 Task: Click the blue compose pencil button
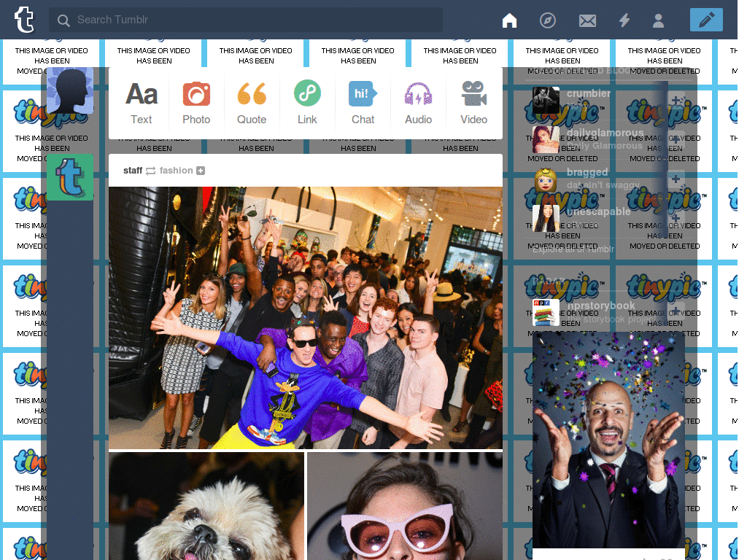click(x=706, y=20)
